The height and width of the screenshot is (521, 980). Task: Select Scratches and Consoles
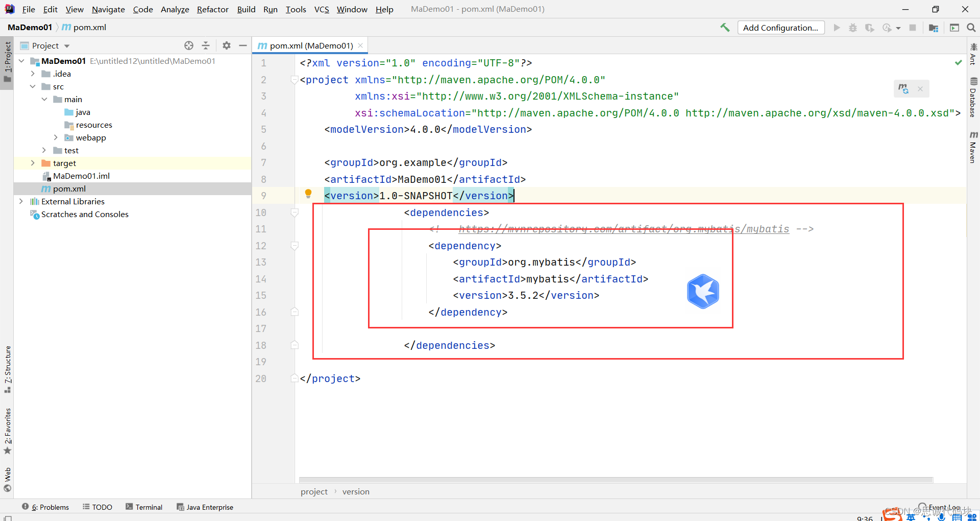[x=80, y=214]
